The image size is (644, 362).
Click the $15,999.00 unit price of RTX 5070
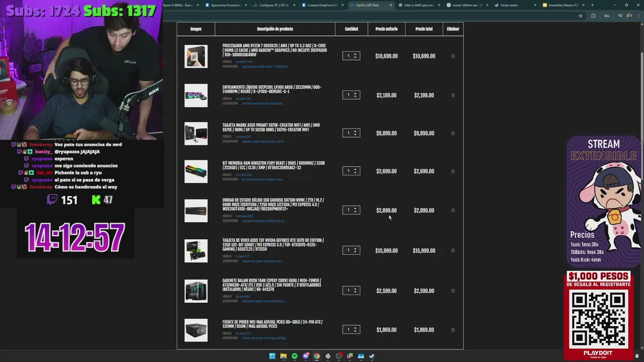pyautogui.click(x=386, y=250)
